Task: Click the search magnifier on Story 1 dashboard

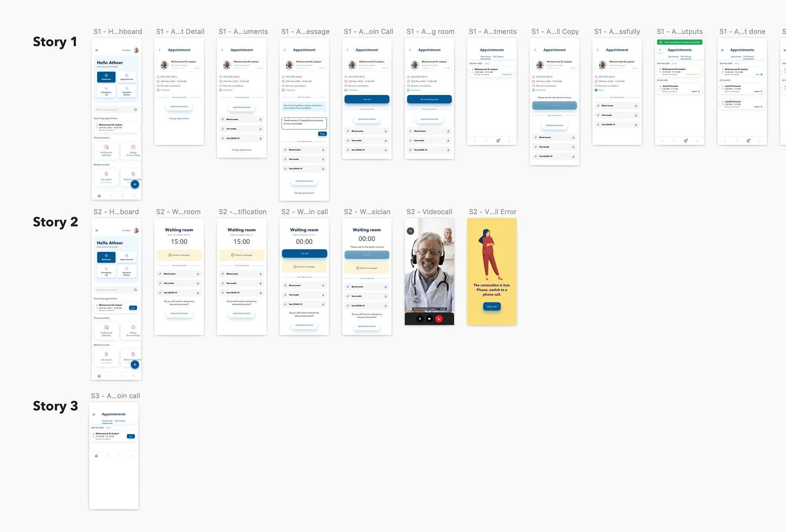Action: click(x=136, y=110)
